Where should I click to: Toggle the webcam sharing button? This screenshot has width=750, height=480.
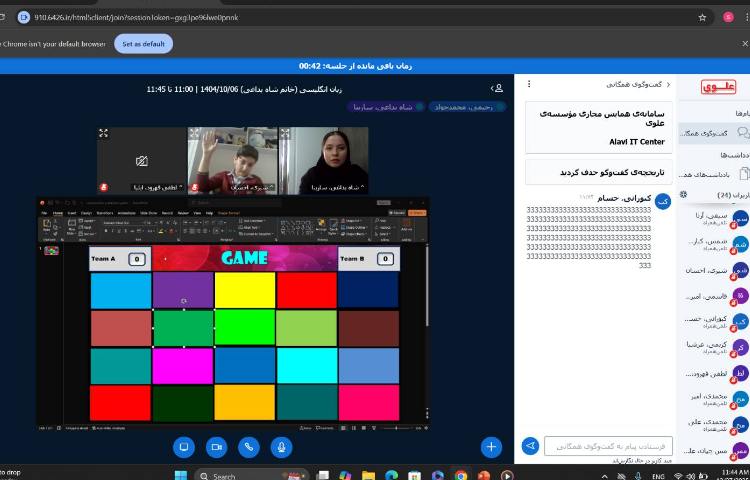pyautogui.click(x=216, y=447)
